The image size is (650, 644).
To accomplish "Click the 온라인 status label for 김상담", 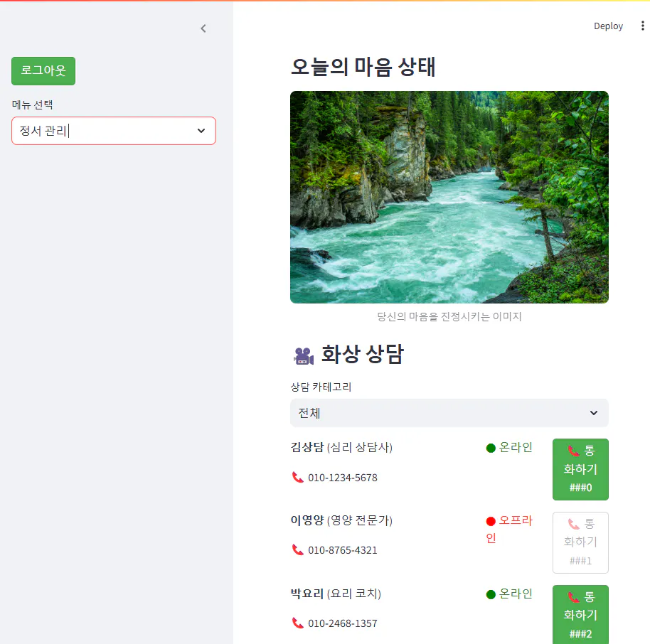I will 516,447.
